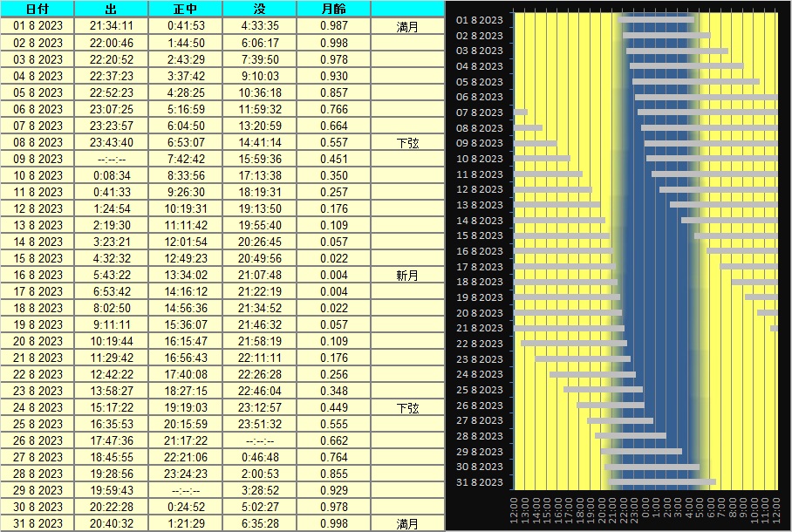This screenshot has width=792, height=532.
Task: Click the 出 column header
Action: (x=112, y=9)
